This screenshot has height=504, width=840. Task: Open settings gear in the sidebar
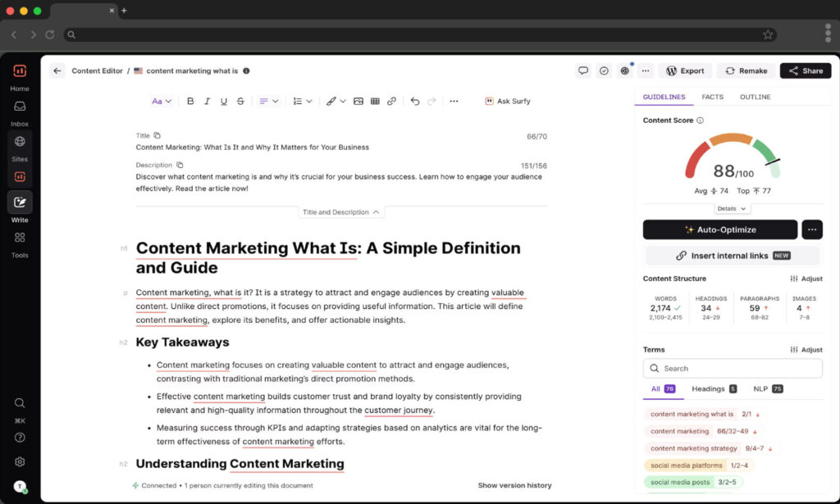[20, 461]
